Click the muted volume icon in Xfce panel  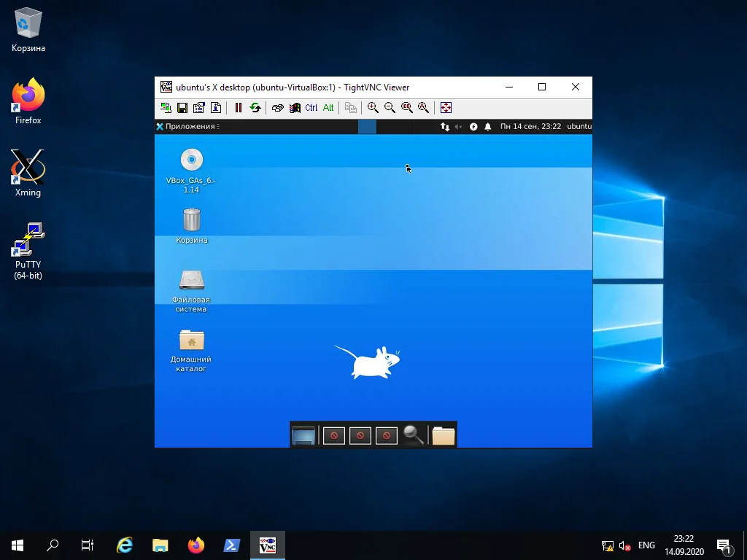[x=459, y=126]
